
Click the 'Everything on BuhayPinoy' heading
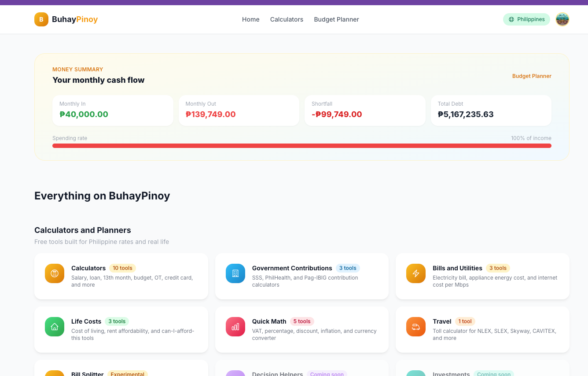point(102,196)
